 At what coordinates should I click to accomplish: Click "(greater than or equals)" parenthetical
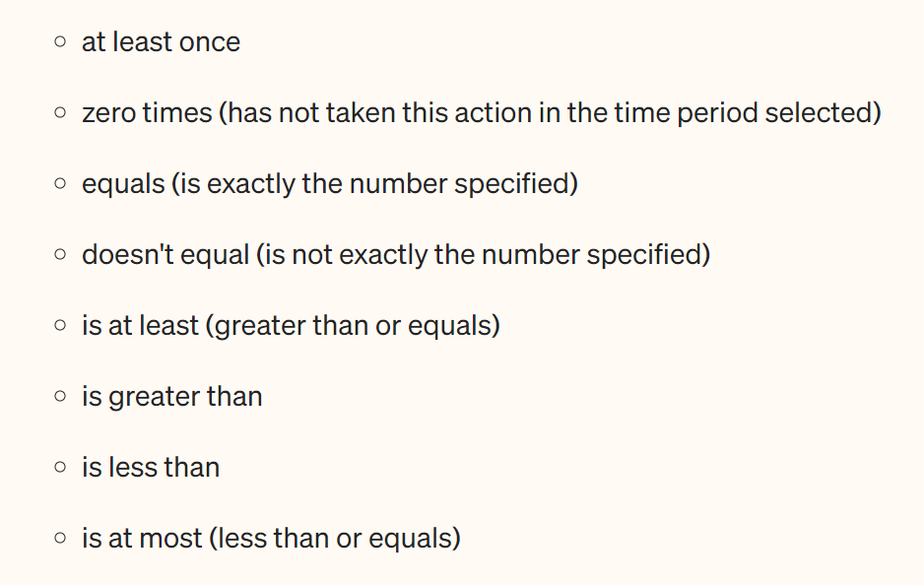tap(354, 326)
